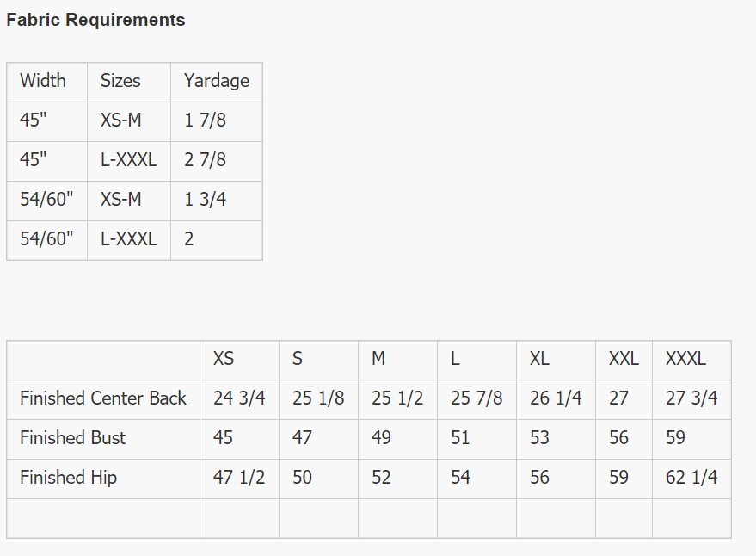The image size is (756, 556).
Task: Click the Yardage column header
Action: tap(217, 82)
